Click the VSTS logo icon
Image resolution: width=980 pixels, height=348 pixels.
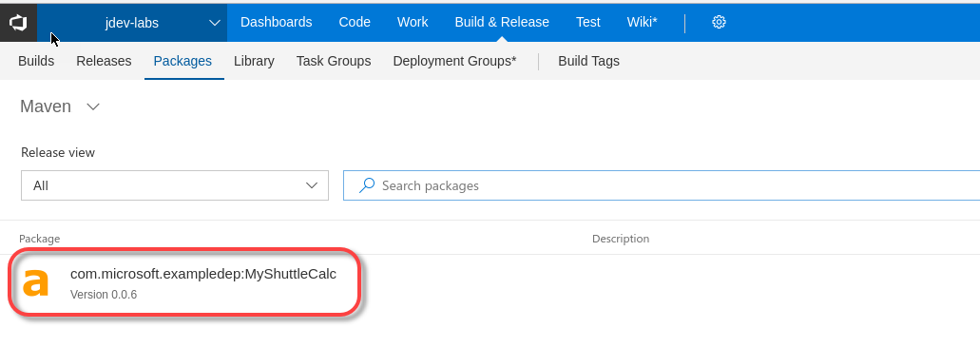point(18,22)
